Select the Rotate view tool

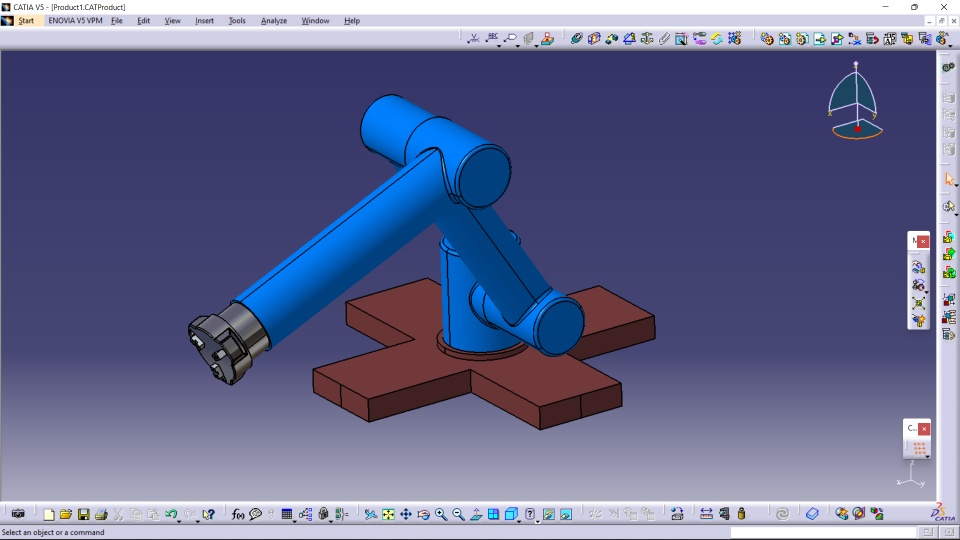[x=424, y=514]
